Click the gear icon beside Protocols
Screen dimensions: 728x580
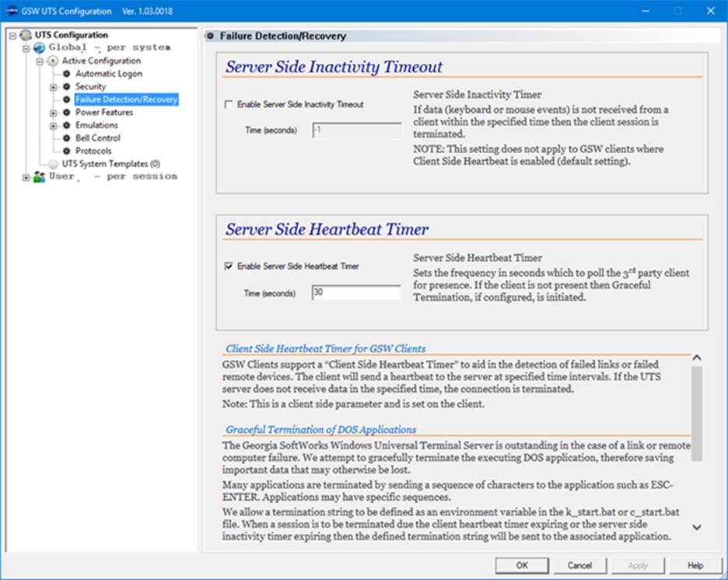pyautogui.click(x=66, y=151)
